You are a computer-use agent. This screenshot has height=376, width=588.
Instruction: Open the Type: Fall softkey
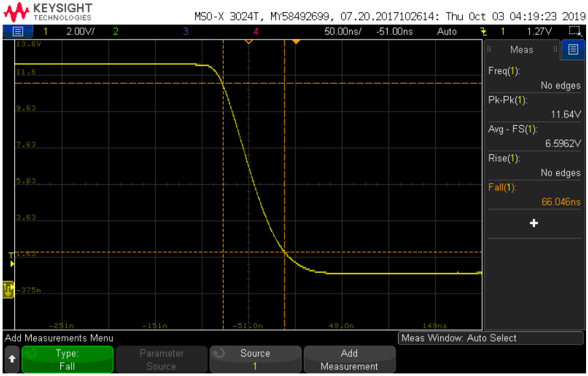click(67, 360)
